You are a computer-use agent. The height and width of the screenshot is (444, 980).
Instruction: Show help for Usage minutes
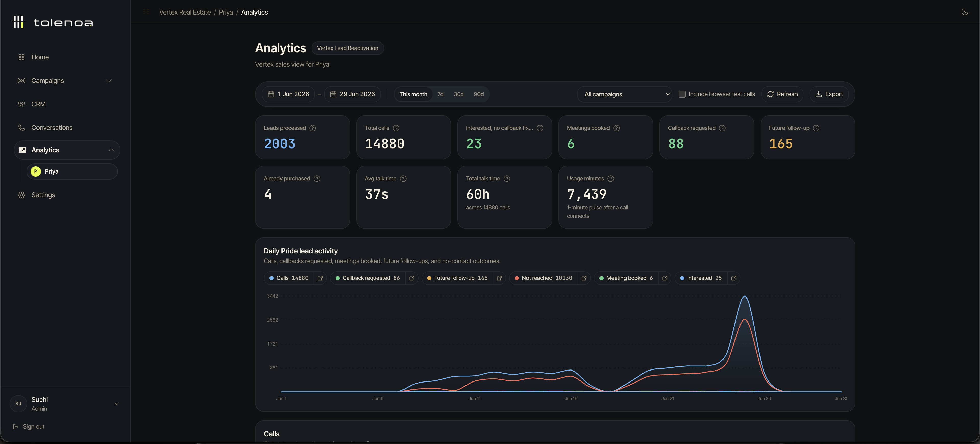pos(611,178)
